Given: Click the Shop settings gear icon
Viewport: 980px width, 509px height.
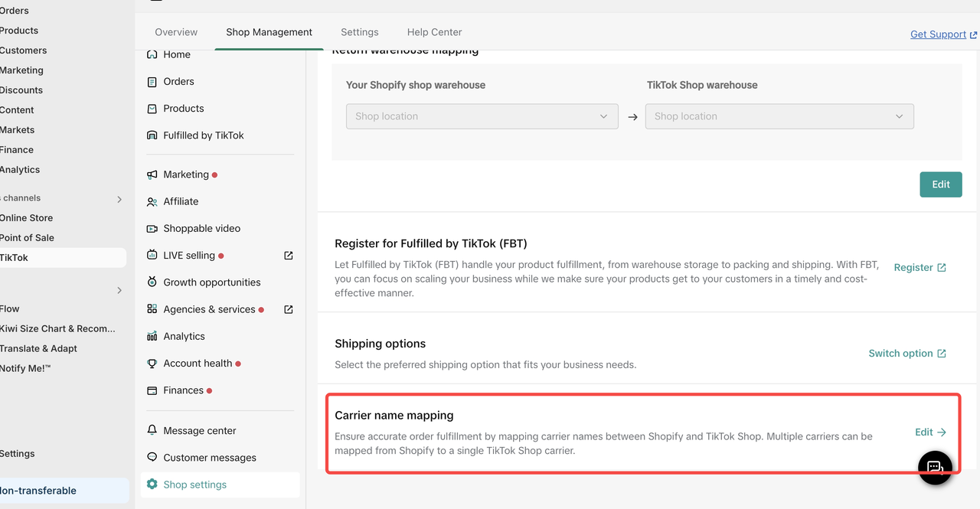Looking at the screenshot, I should [152, 485].
